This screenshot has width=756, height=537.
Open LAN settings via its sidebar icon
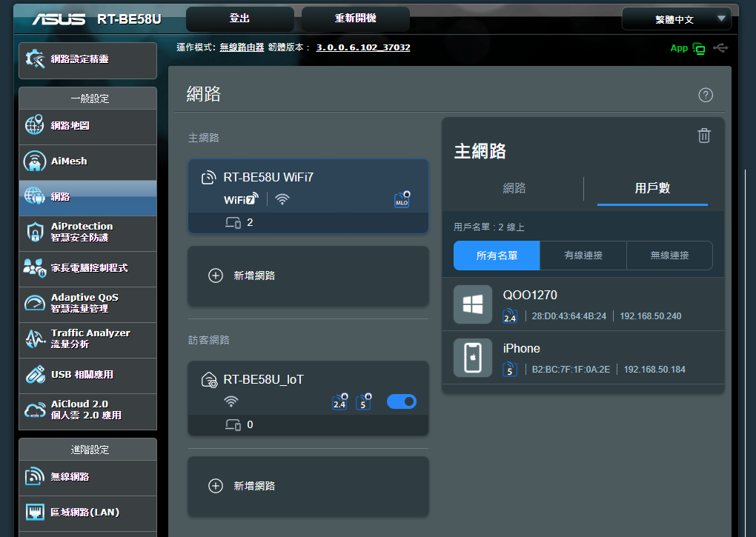coord(35,512)
